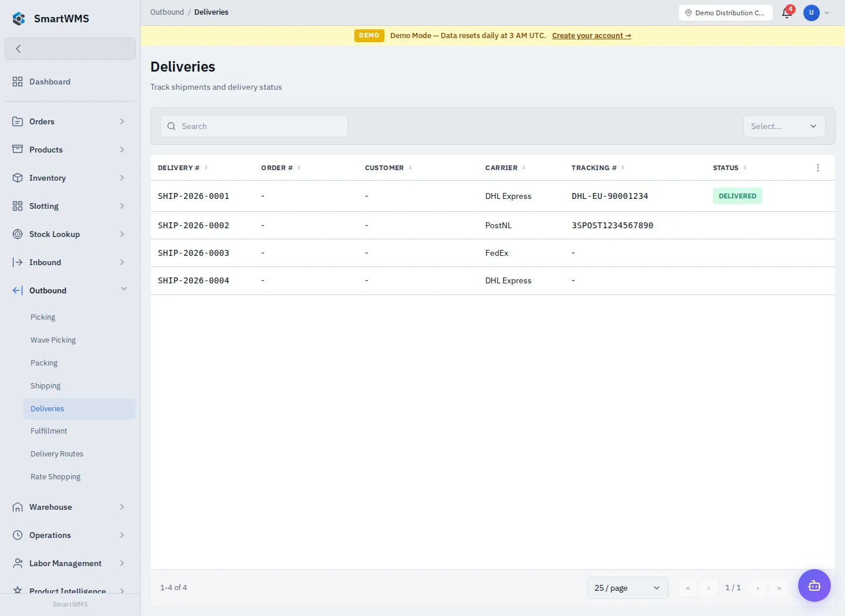Open the AI assistant chat bubble
The width and height of the screenshot is (845, 616).
(814, 585)
